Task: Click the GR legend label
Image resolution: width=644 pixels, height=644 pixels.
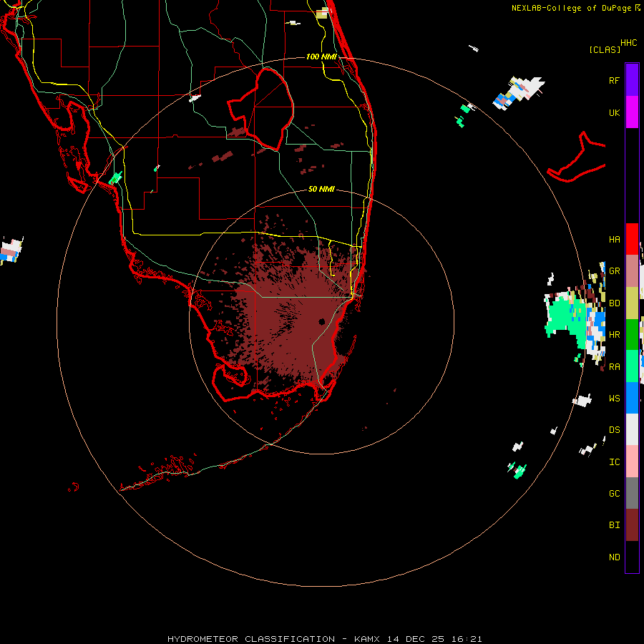Action: (x=615, y=271)
